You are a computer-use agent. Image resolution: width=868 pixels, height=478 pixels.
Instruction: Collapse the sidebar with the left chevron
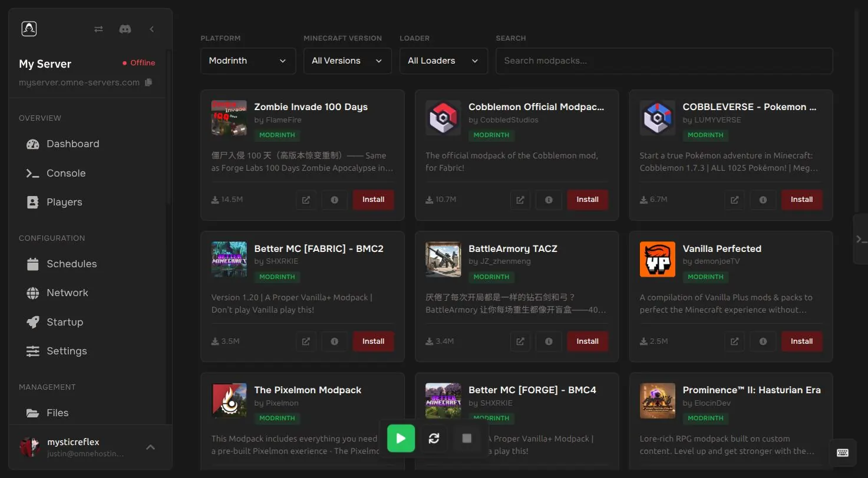[151, 29]
